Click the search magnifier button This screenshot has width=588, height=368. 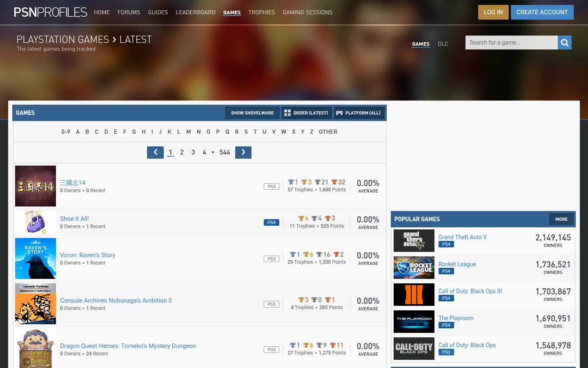click(565, 43)
